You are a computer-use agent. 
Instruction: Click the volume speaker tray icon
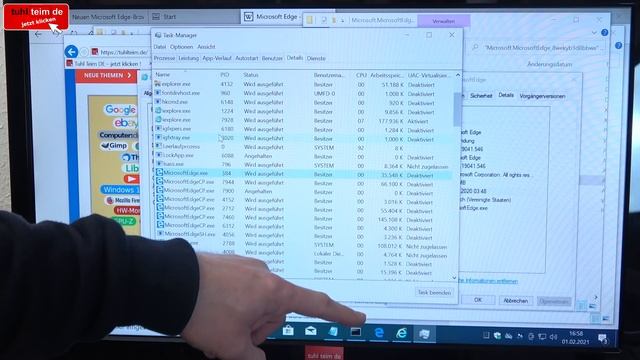point(553,337)
